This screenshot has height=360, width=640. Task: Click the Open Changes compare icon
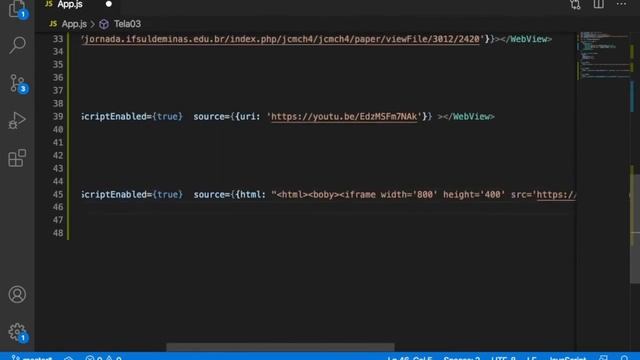(x=576, y=4)
